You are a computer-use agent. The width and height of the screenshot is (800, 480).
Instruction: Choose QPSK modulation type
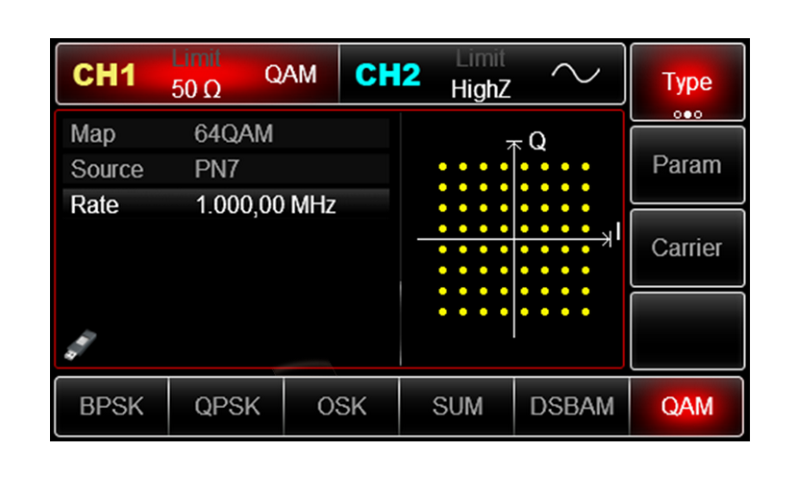(x=227, y=407)
